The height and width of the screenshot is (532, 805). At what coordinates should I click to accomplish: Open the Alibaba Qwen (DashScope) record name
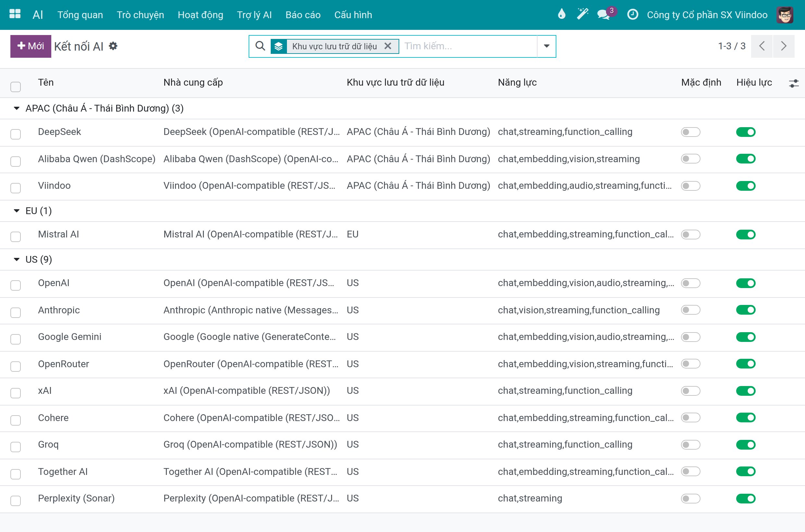[x=97, y=159]
